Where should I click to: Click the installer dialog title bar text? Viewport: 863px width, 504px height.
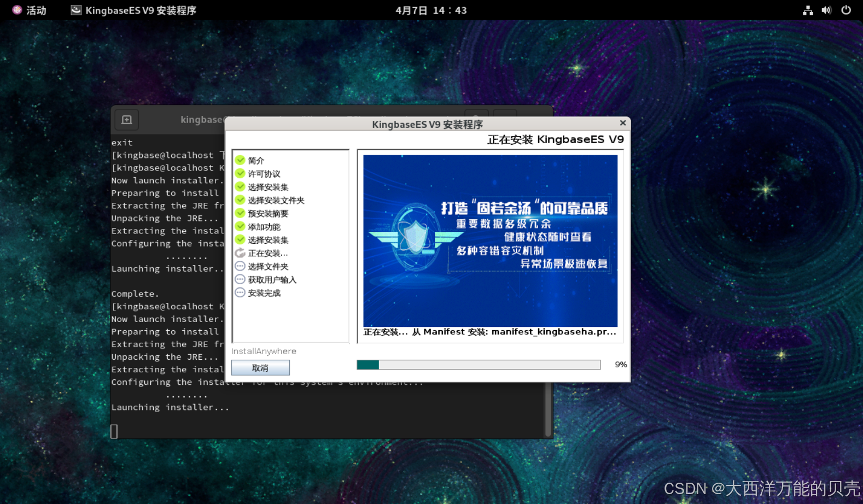pos(427,124)
